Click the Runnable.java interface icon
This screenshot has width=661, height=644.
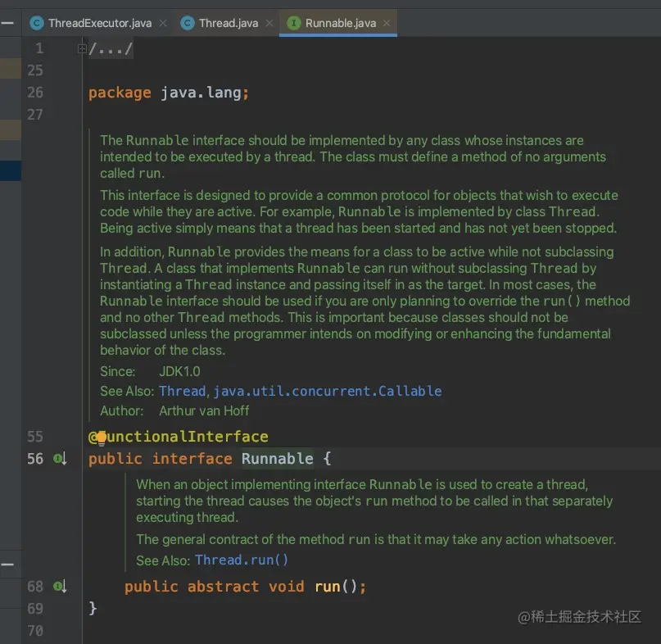pyautogui.click(x=294, y=23)
